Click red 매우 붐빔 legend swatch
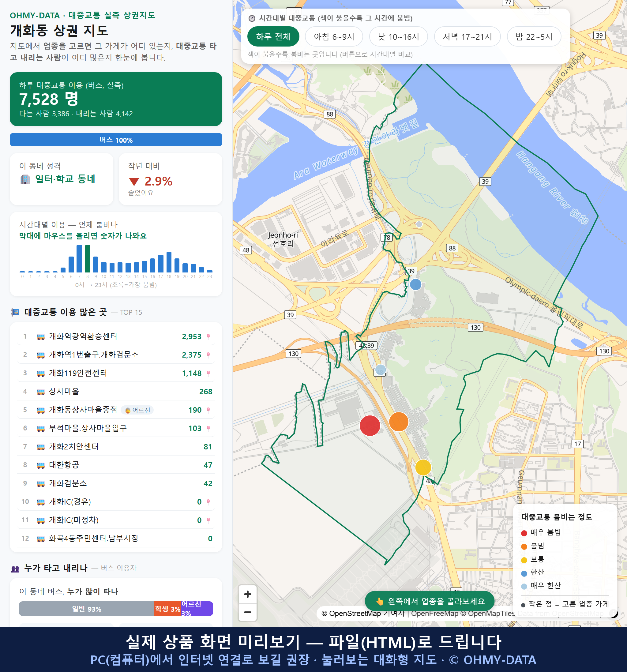 click(524, 533)
